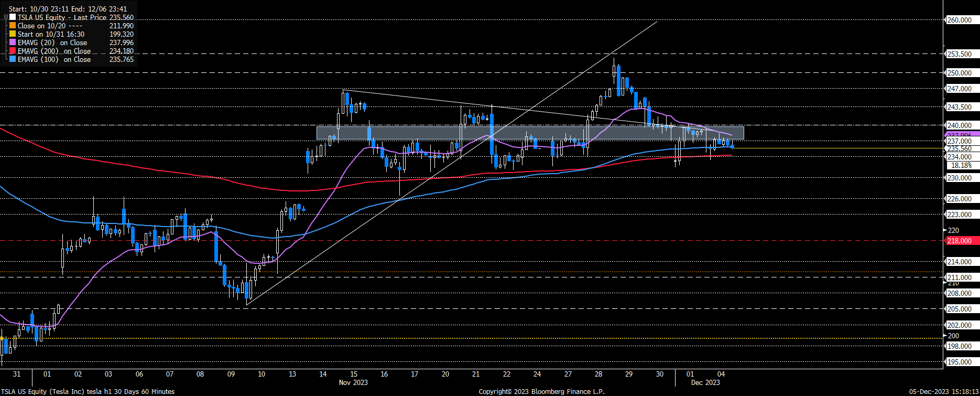Click the red EMAVG (200) color swatch
Viewport: 980px width, 396px height.
(13, 51)
